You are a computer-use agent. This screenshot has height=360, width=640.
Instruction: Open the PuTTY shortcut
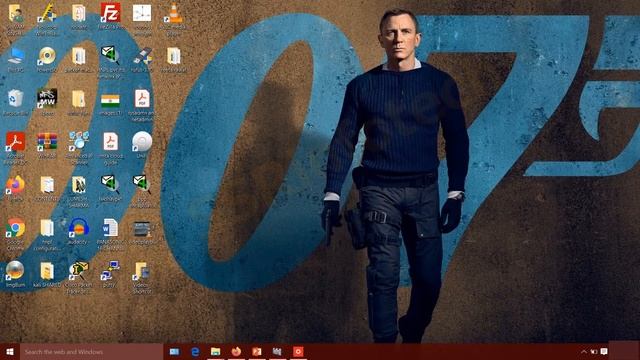pos(110,274)
